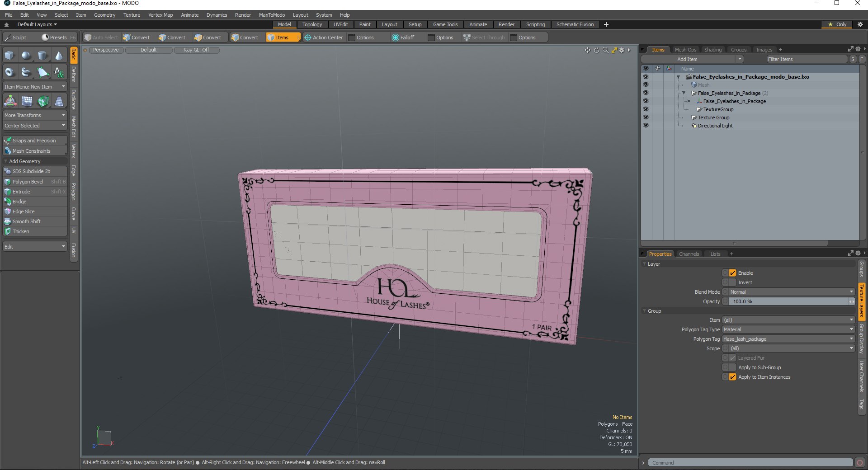Toggle Apply to Item Instances checkbox

(x=732, y=377)
